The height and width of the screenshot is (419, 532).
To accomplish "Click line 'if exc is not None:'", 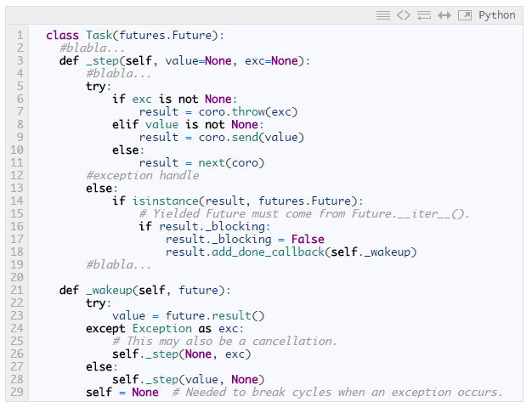I will pos(174,99).
